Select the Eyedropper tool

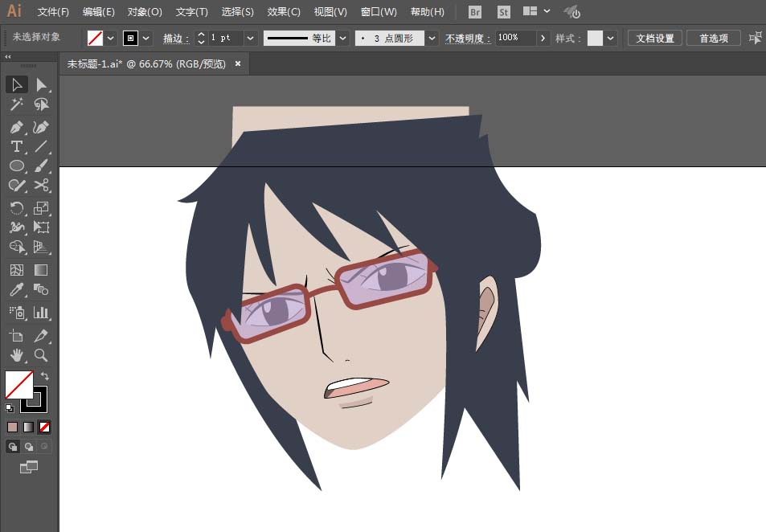(x=17, y=289)
